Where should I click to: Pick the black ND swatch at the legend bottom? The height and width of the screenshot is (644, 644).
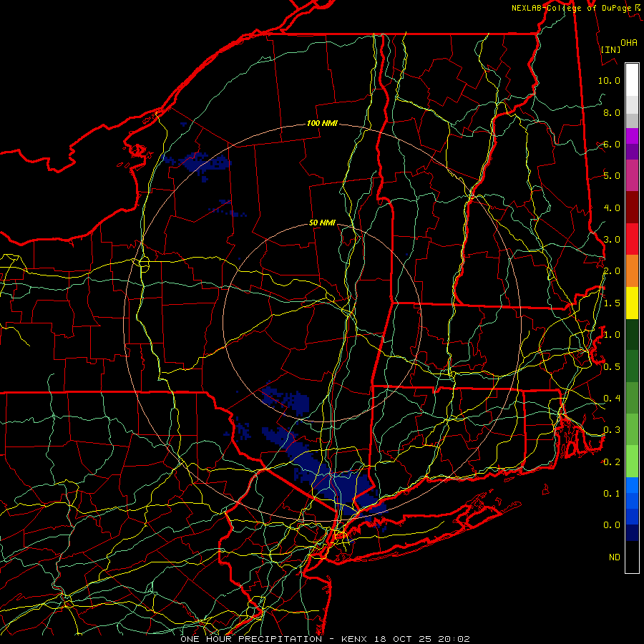pos(632,557)
